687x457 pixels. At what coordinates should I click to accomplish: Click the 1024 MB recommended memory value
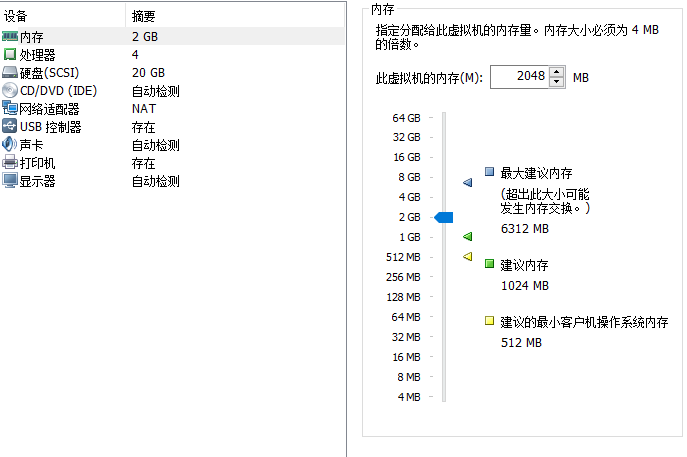(524, 286)
